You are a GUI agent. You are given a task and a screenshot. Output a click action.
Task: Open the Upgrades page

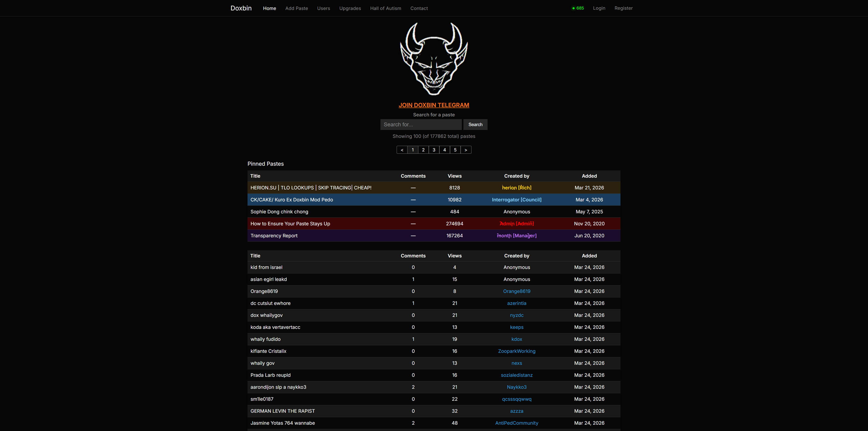coord(350,8)
